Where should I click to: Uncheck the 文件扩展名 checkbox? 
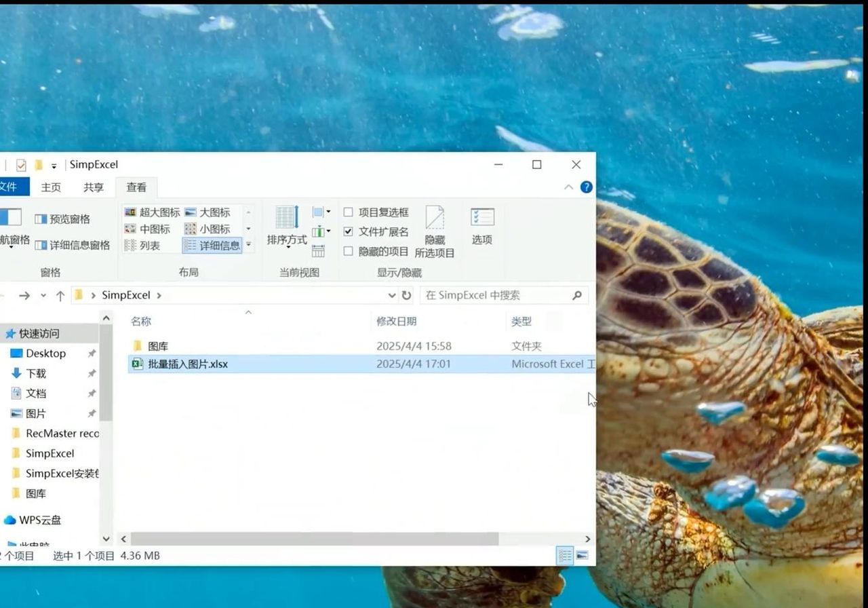click(x=349, y=232)
